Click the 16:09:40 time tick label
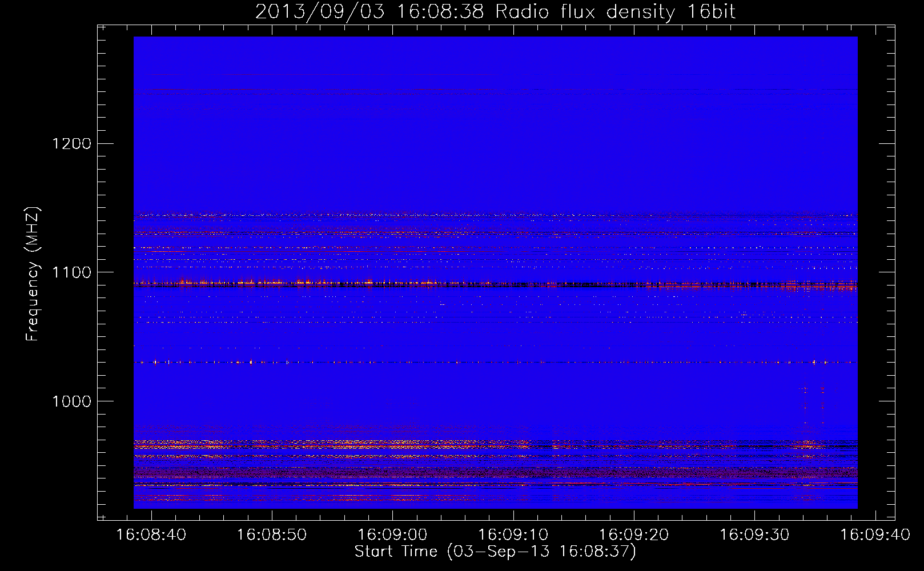This screenshot has width=924, height=571. click(x=875, y=535)
